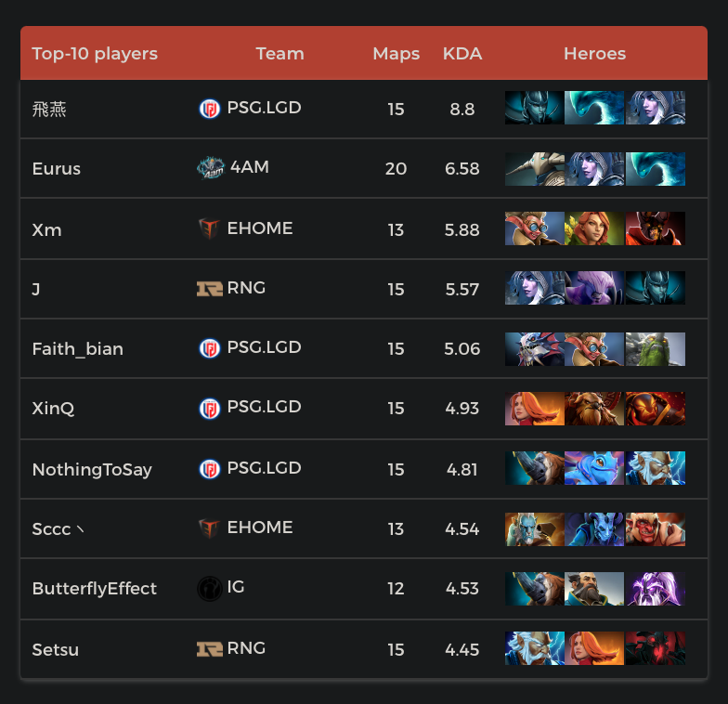Select the Puck hero portrait
This screenshot has width=728, height=704.
point(594,468)
